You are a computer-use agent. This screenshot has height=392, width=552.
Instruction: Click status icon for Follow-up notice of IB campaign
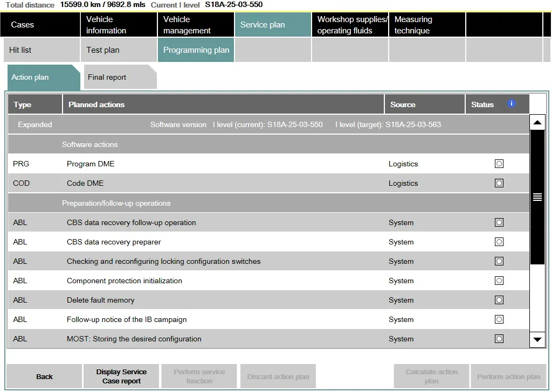coord(499,319)
